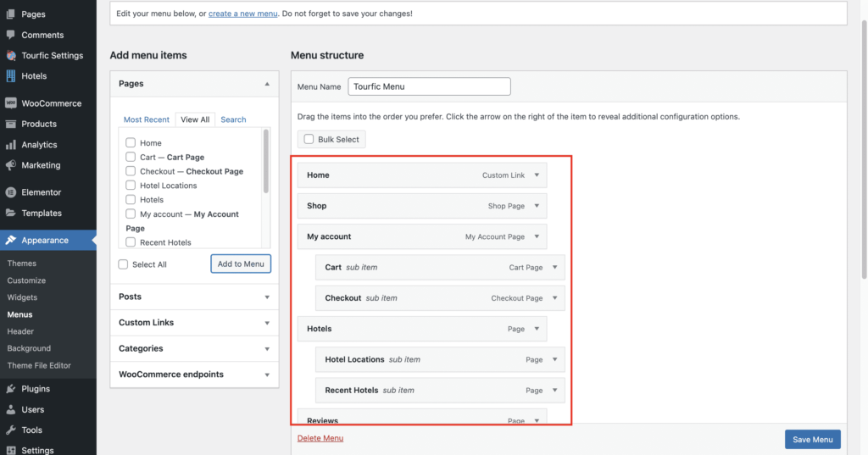Click the main page vertical scrollbar
This screenshot has width=868, height=455.
pos(864,149)
